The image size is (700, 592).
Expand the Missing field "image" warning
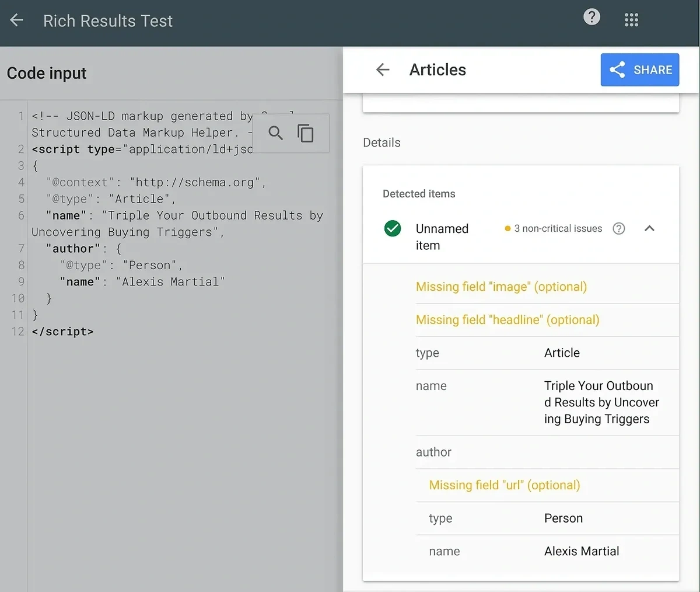[x=501, y=287]
